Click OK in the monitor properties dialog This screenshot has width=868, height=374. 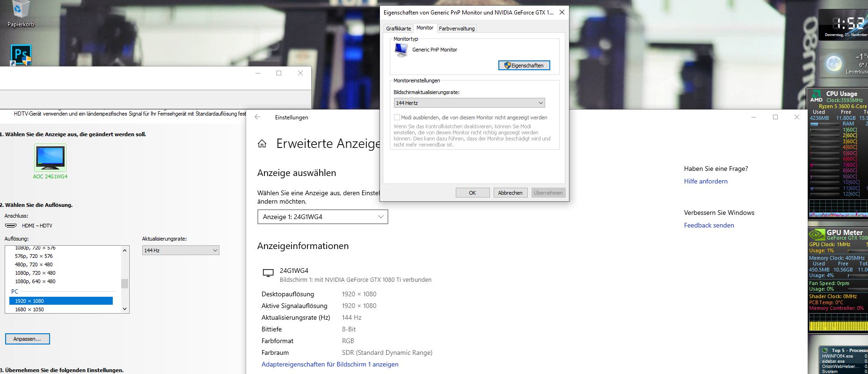[473, 193]
